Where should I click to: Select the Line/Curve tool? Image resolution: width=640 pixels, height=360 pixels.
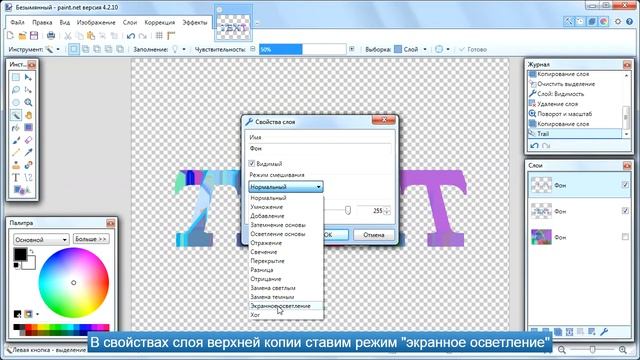(x=28, y=178)
